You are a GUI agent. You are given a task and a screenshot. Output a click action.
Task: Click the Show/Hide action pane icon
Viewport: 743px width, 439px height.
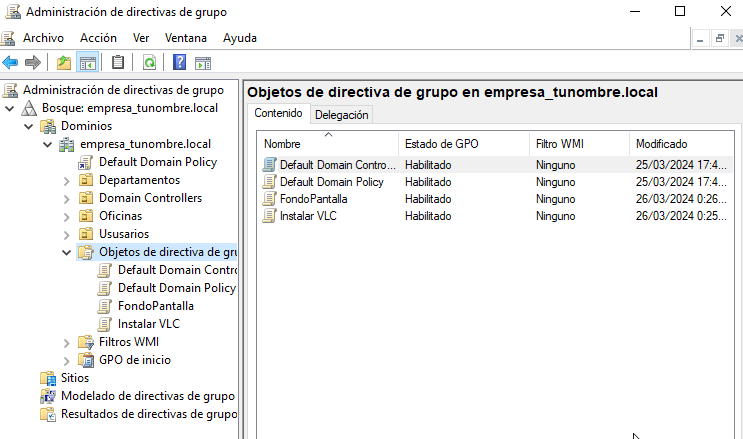(x=203, y=63)
